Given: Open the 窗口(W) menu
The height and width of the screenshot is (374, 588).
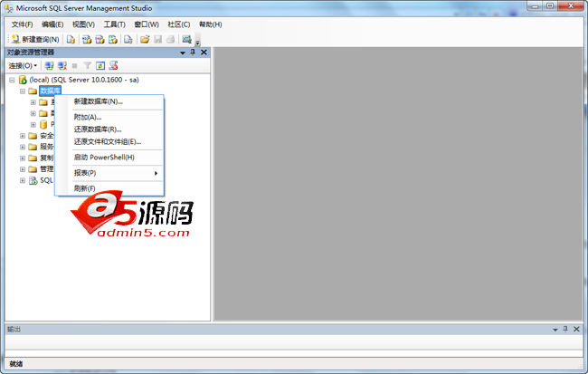Looking at the screenshot, I should (147, 24).
